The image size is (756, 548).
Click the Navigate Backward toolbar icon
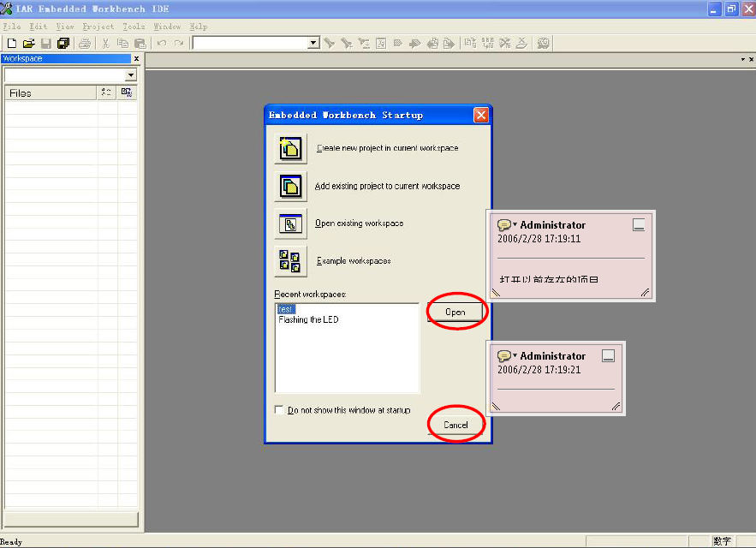(x=432, y=44)
